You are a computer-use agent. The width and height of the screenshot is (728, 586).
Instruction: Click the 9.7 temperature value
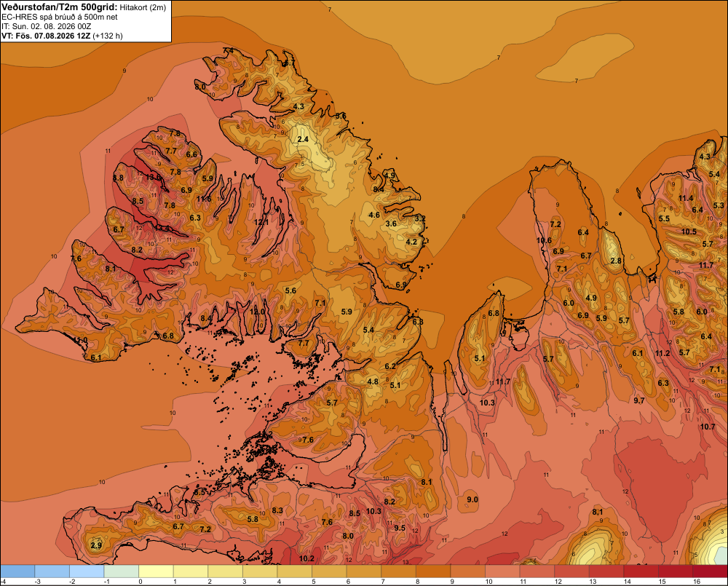click(639, 400)
